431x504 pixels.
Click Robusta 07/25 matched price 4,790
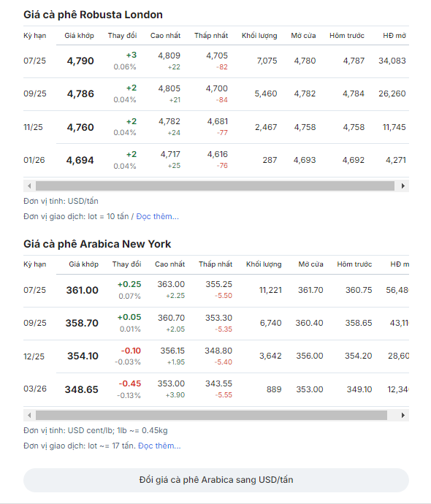tap(80, 61)
